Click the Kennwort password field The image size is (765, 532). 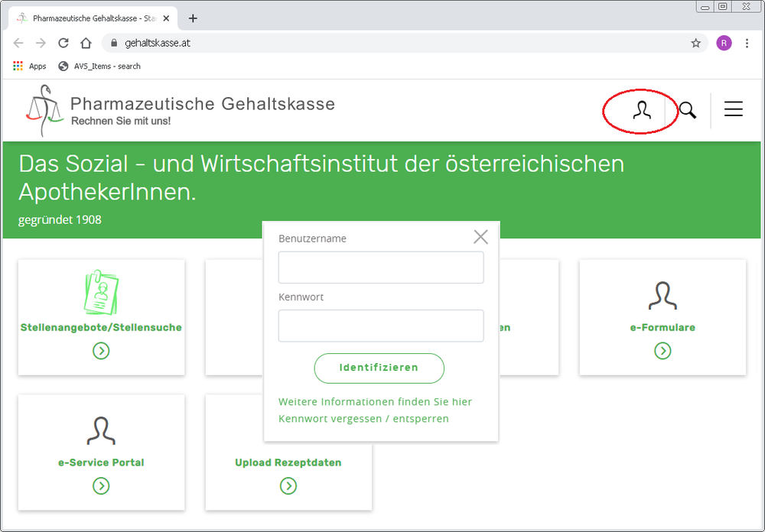pyautogui.click(x=381, y=326)
